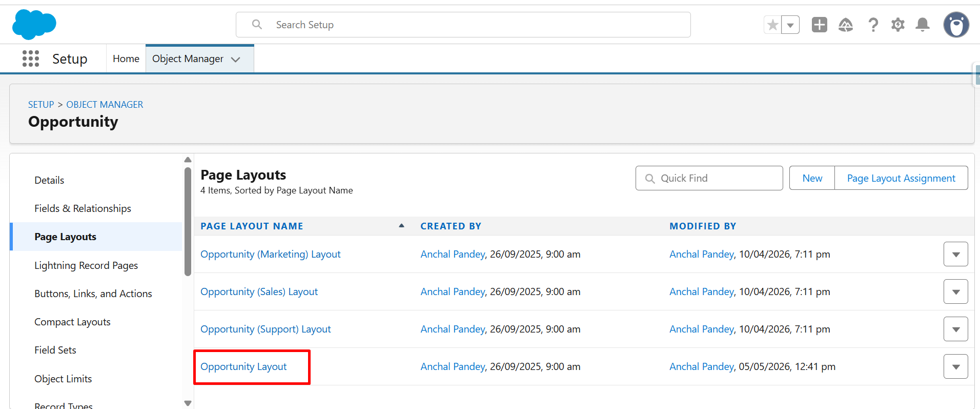
Task: Click the sidebar scroll up arrow
Action: [x=188, y=160]
